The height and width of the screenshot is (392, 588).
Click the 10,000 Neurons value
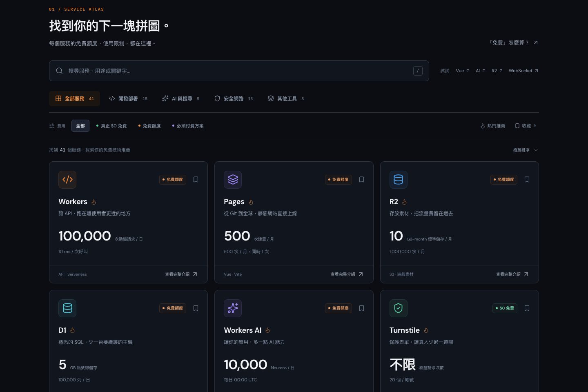coord(245,365)
